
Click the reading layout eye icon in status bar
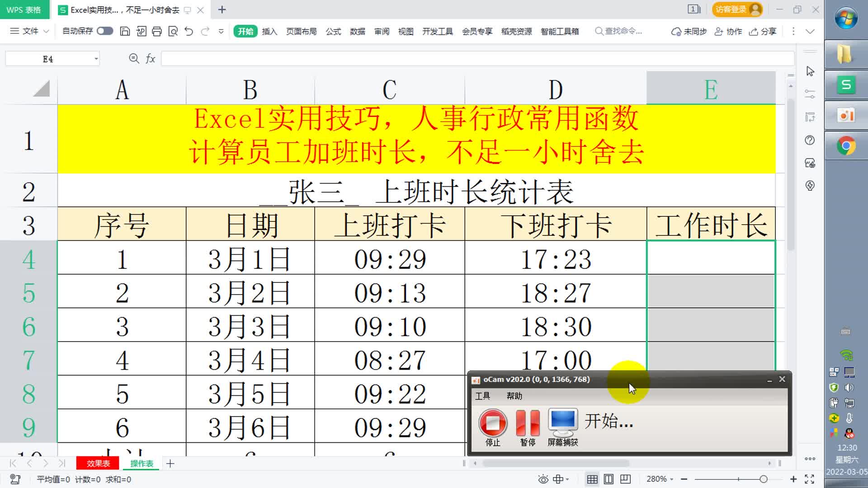(542, 479)
